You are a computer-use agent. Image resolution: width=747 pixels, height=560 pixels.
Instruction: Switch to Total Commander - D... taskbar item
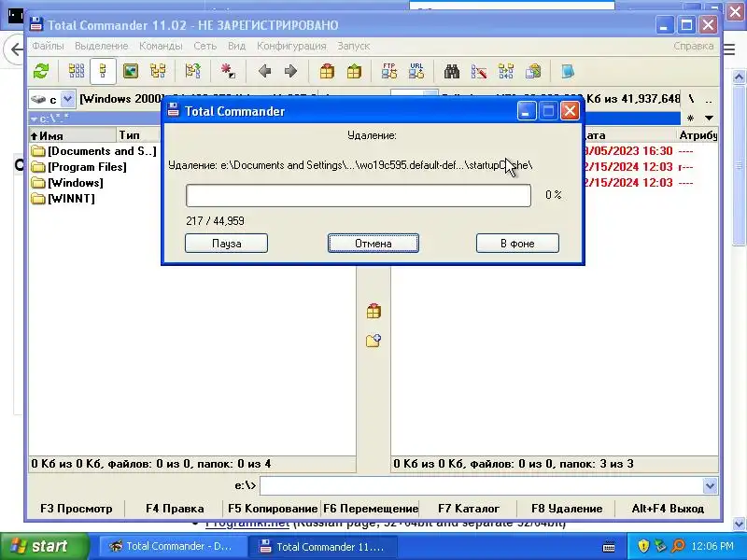[x=172, y=546]
